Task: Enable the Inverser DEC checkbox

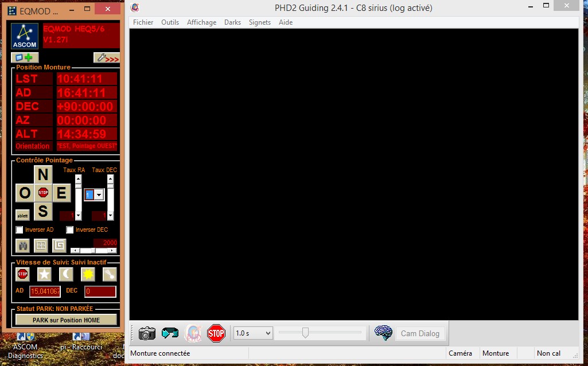Action: (70, 229)
